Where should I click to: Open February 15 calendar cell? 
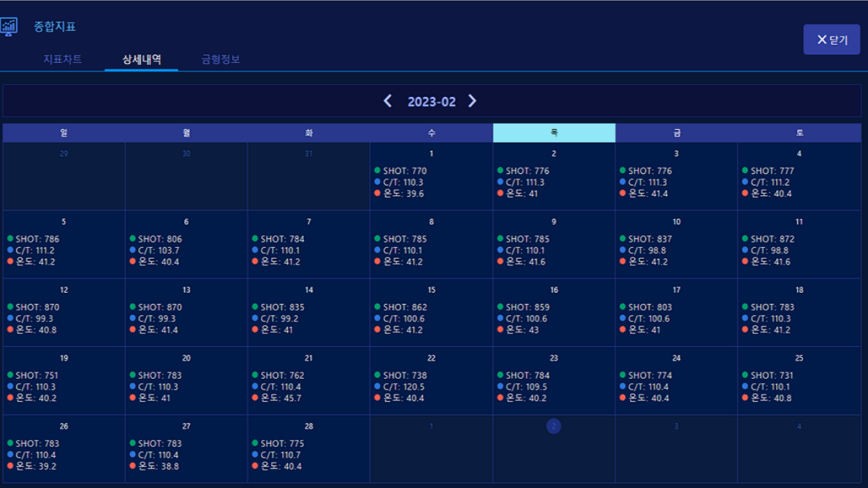pos(431,312)
